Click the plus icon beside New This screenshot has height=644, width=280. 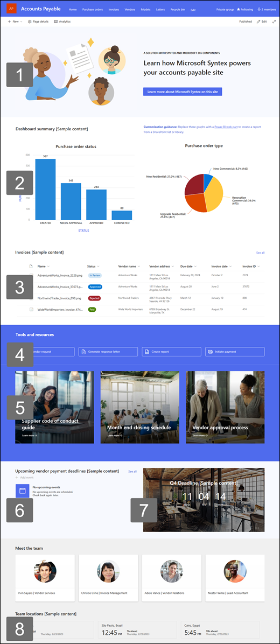(10, 22)
